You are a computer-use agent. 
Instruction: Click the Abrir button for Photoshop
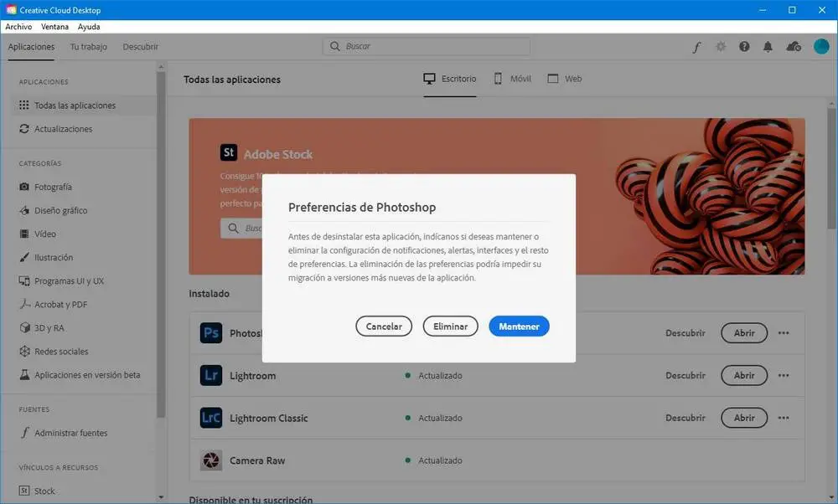(x=744, y=332)
